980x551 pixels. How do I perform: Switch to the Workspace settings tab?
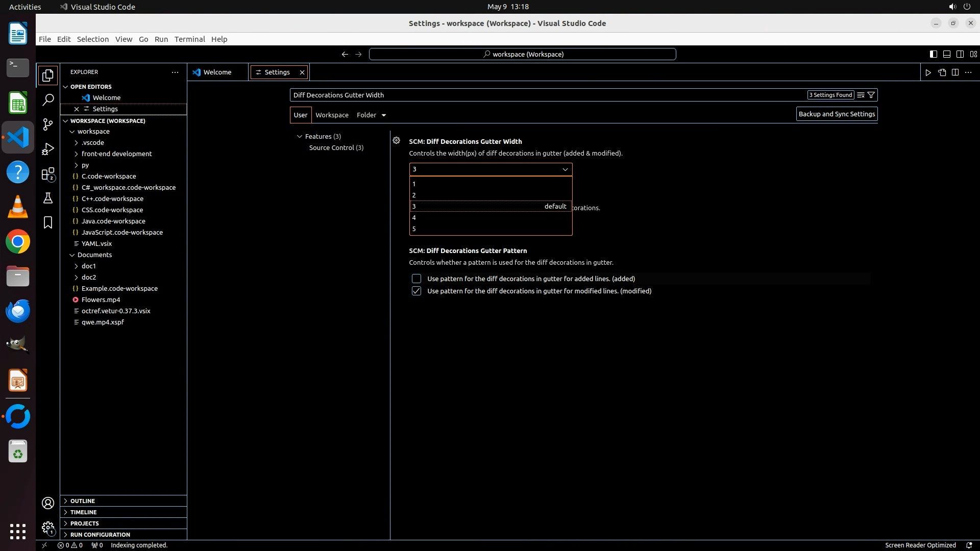[332, 115]
